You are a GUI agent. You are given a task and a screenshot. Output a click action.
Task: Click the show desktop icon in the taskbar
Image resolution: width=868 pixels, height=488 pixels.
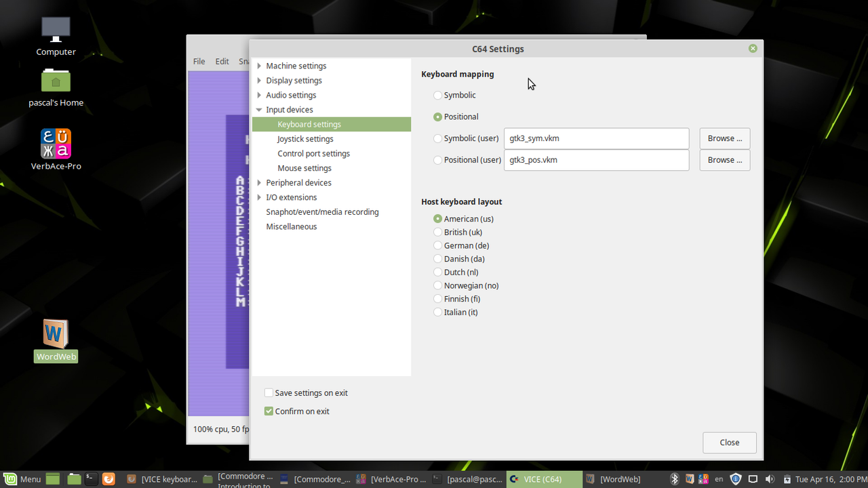[53, 479]
